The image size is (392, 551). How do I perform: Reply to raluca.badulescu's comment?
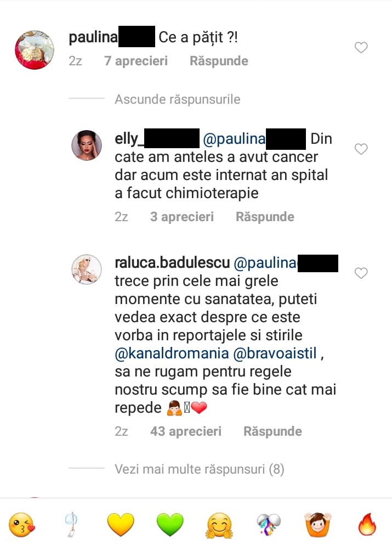pyautogui.click(x=272, y=431)
